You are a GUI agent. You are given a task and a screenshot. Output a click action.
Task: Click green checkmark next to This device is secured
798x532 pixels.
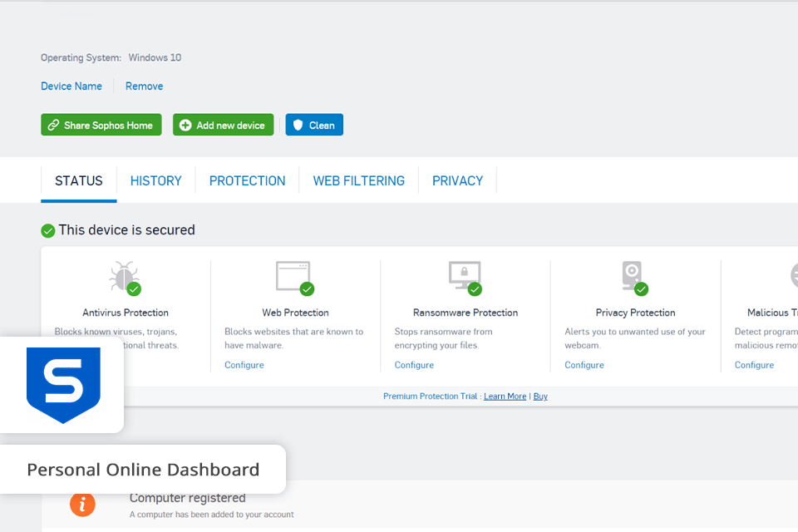tap(48, 231)
